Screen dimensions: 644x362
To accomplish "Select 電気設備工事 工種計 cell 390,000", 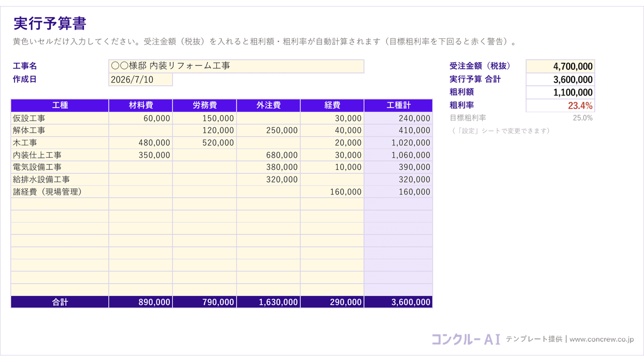I will [398, 167].
